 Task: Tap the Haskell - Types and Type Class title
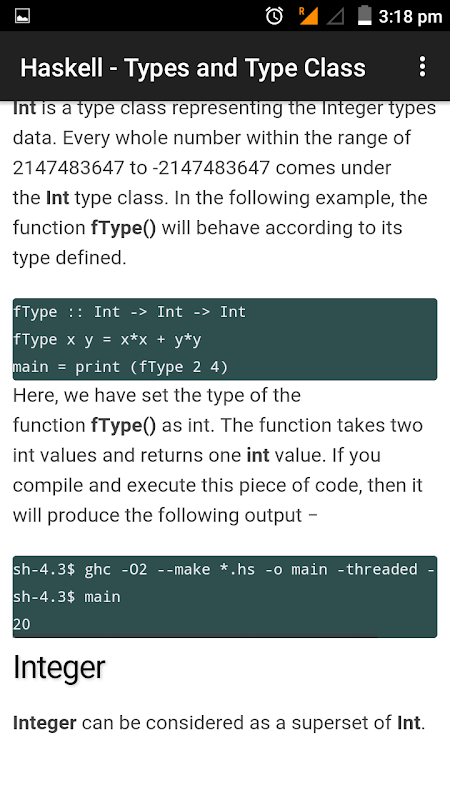193,67
